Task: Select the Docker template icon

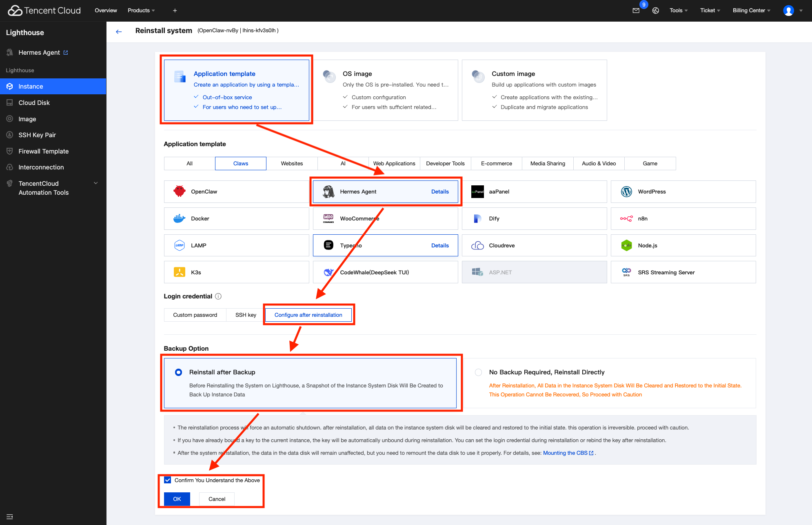Action: pos(180,218)
